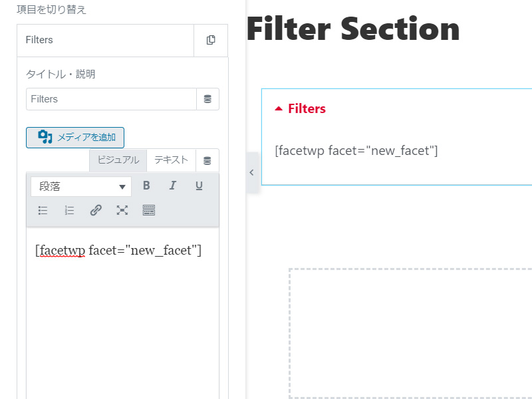
Task: Duplicate the Filters item with copy icon
Action: (211, 40)
